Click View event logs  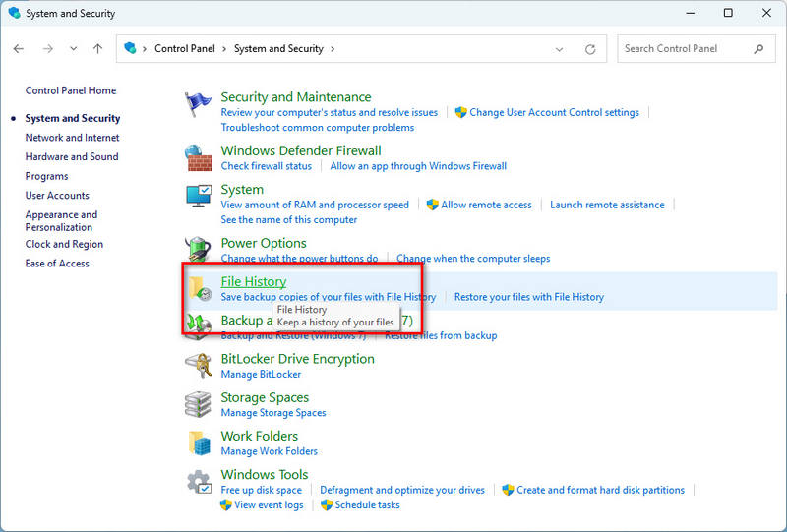pyautogui.click(x=269, y=505)
